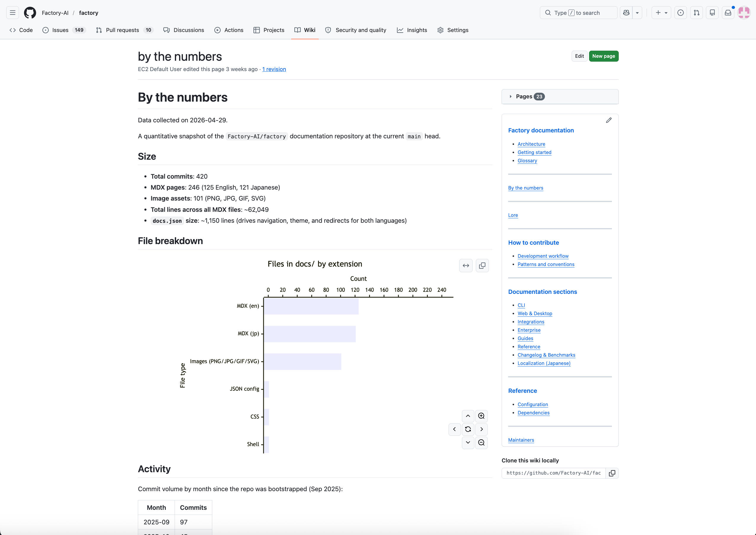
Task: Click the Factory-AI organization link
Action: coord(55,13)
